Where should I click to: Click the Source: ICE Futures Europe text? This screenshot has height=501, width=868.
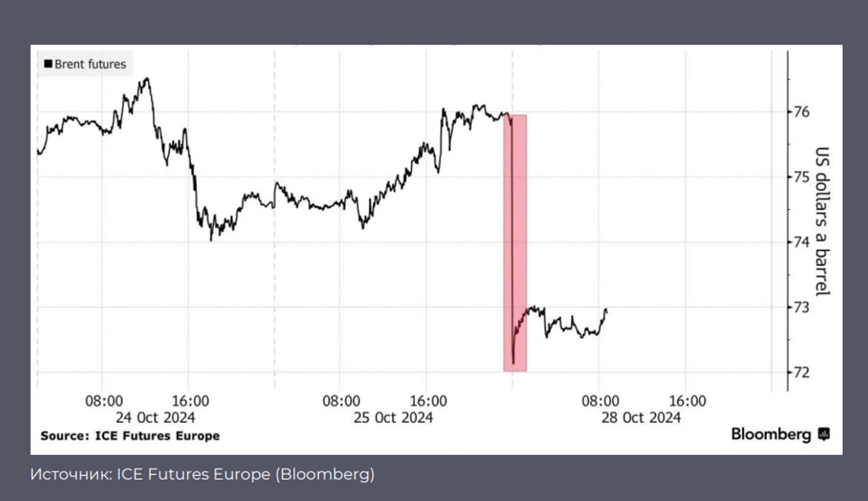(x=130, y=435)
